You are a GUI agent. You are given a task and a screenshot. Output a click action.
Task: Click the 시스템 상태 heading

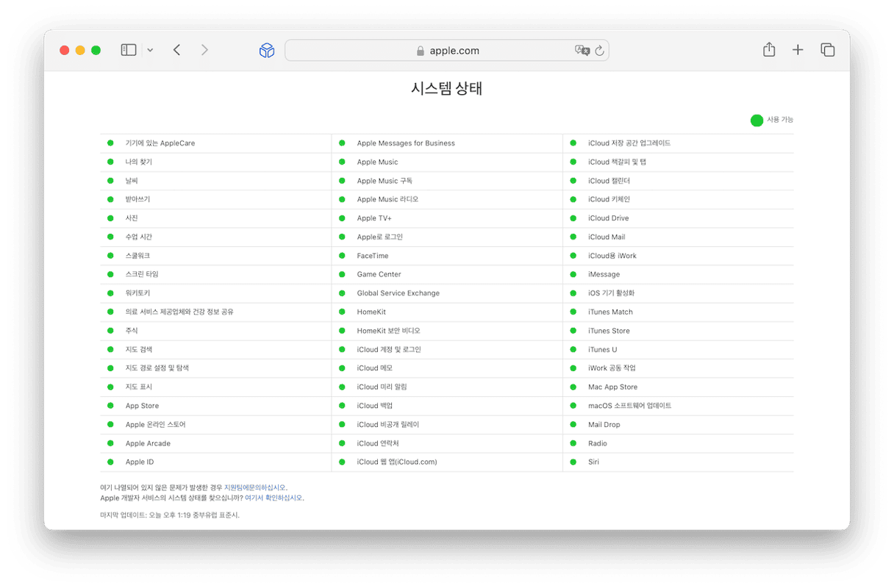click(x=447, y=89)
